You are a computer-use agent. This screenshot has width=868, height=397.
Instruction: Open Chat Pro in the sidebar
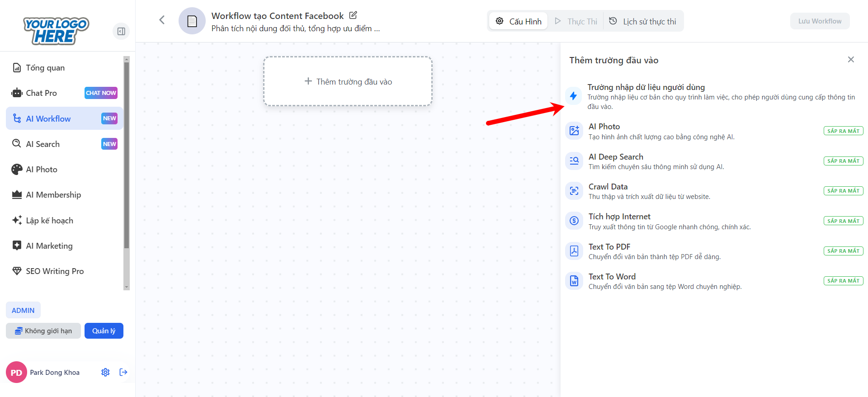pyautogui.click(x=42, y=93)
